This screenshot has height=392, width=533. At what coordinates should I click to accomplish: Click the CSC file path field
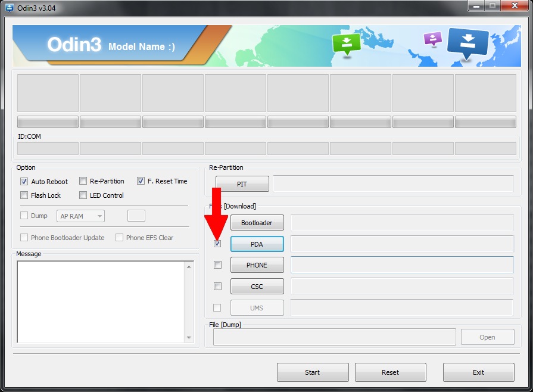click(402, 287)
